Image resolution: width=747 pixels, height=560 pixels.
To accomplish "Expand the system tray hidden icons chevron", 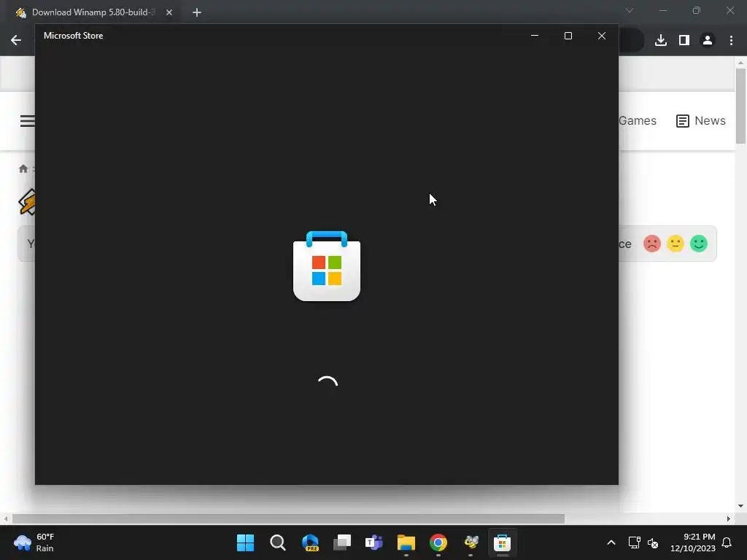I will coord(611,542).
